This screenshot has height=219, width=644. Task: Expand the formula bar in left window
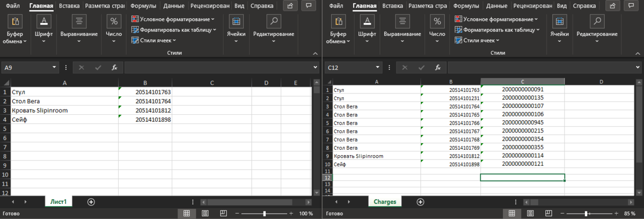pos(315,68)
